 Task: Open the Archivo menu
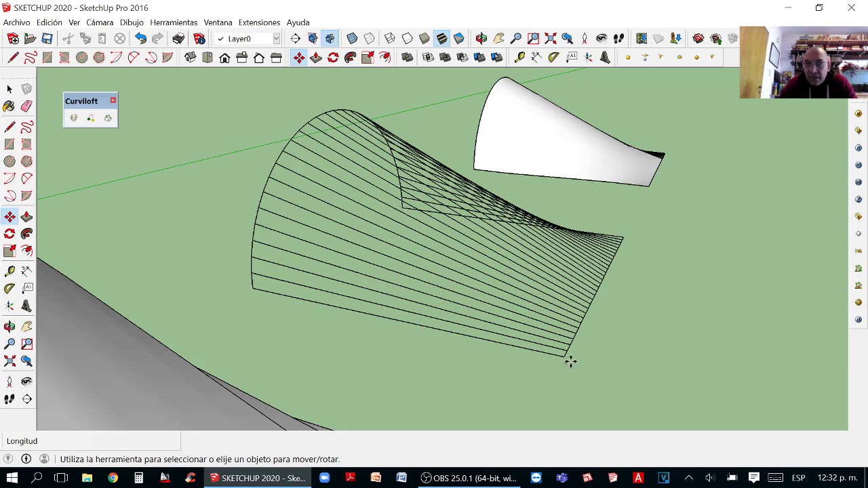pyautogui.click(x=16, y=22)
